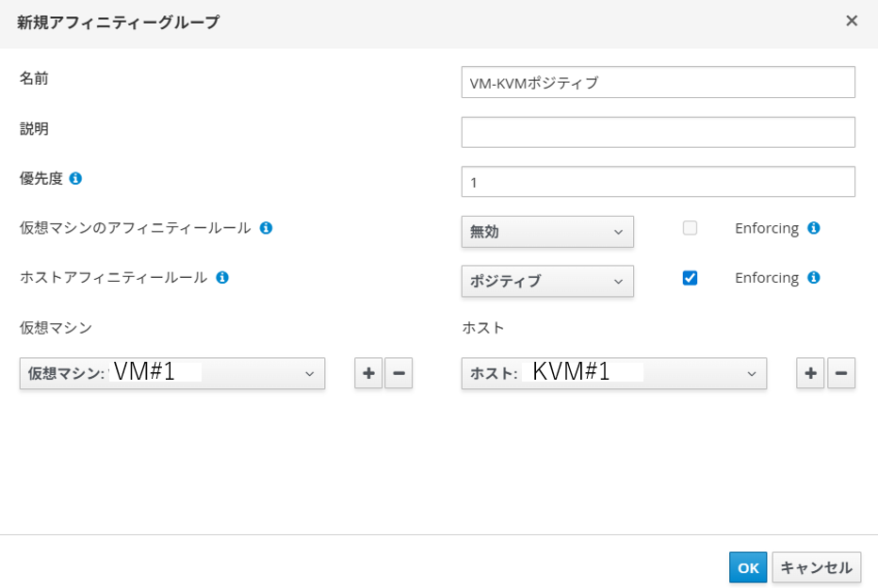
Task: Open the 無効 VM affinity rule dropdown
Action: (x=547, y=232)
